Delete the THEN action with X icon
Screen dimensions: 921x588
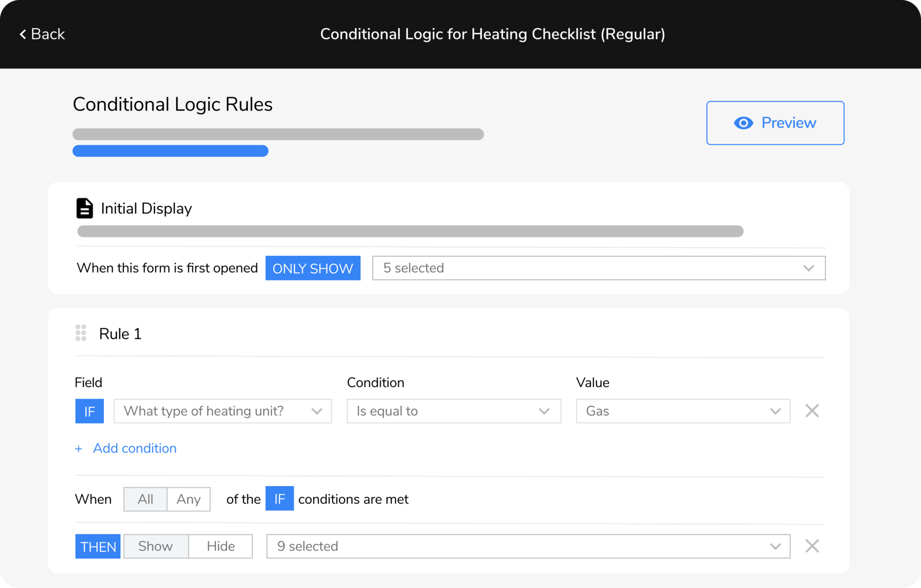tap(812, 546)
